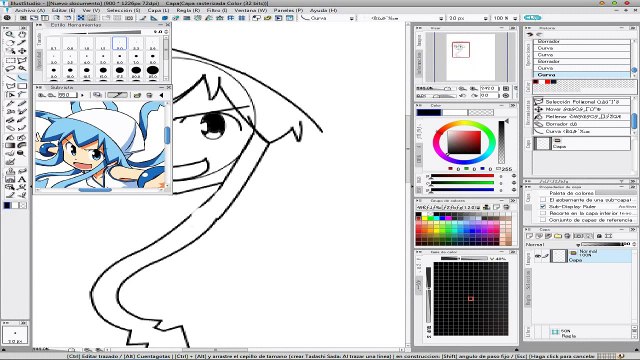The width and height of the screenshot is (640, 360).
Task: Click the fit-to-window icon in main toolbar
Action: [x=81, y=18]
